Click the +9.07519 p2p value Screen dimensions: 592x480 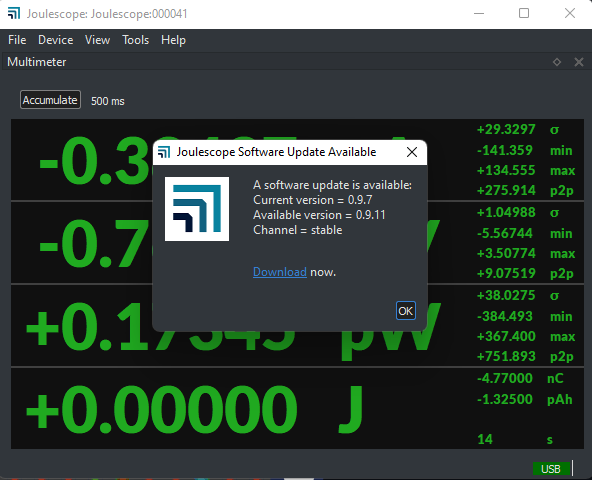click(506, 273)
